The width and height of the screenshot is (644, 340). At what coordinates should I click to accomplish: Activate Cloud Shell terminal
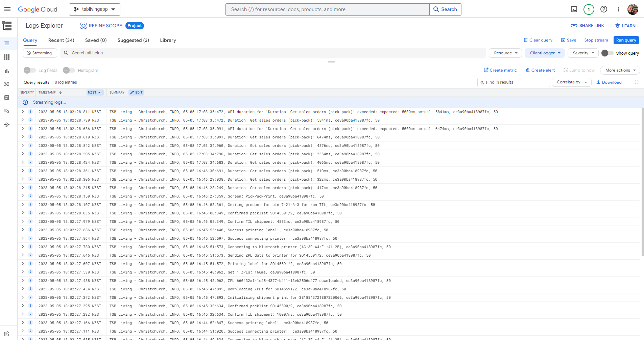[x=574, y=9]
